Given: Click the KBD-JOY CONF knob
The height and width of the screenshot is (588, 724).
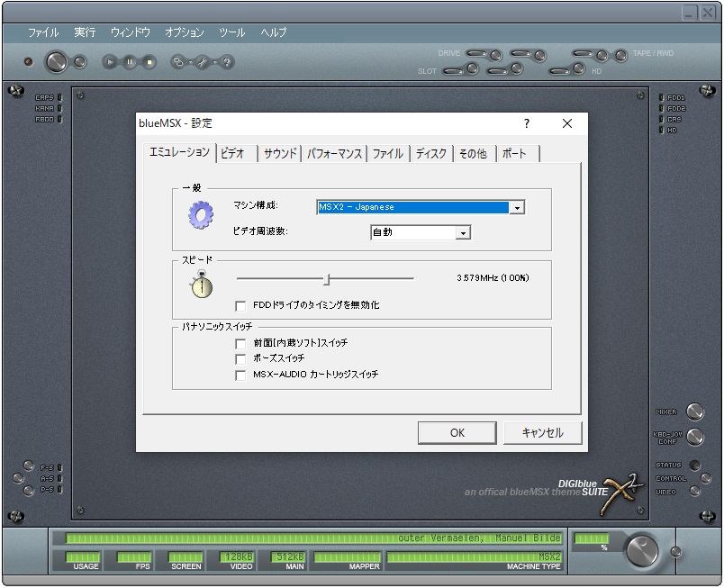Looking at the screenshot, I should click(x=694, y=437).
